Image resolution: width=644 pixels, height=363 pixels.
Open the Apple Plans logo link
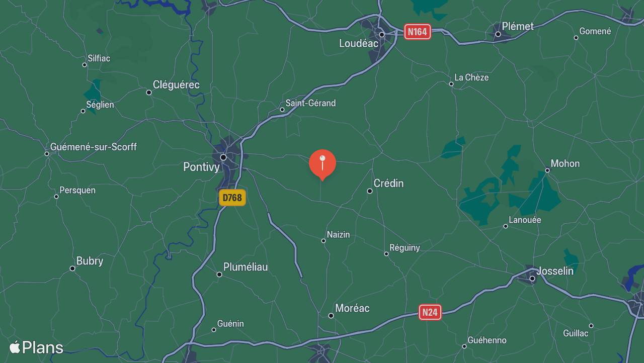[x=36, y=347]
